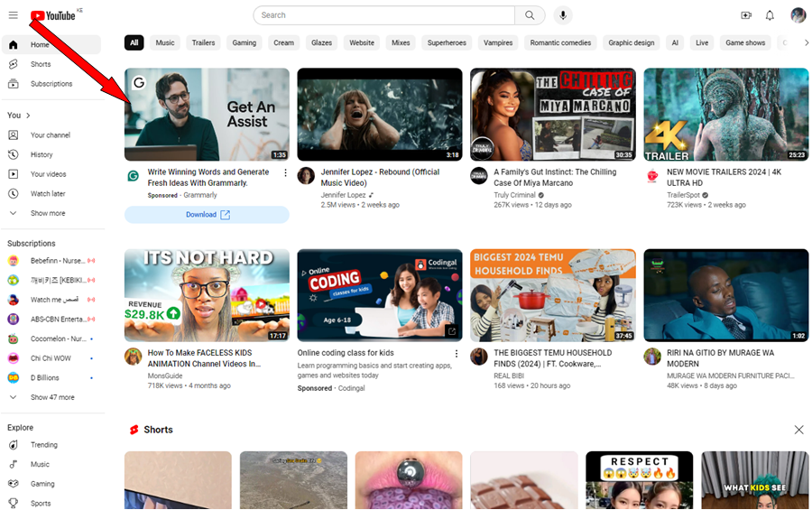The width and height of the screenshot is (812, 510).
Task: Click the YouTube logo
Action: click(x=53, y=15)
